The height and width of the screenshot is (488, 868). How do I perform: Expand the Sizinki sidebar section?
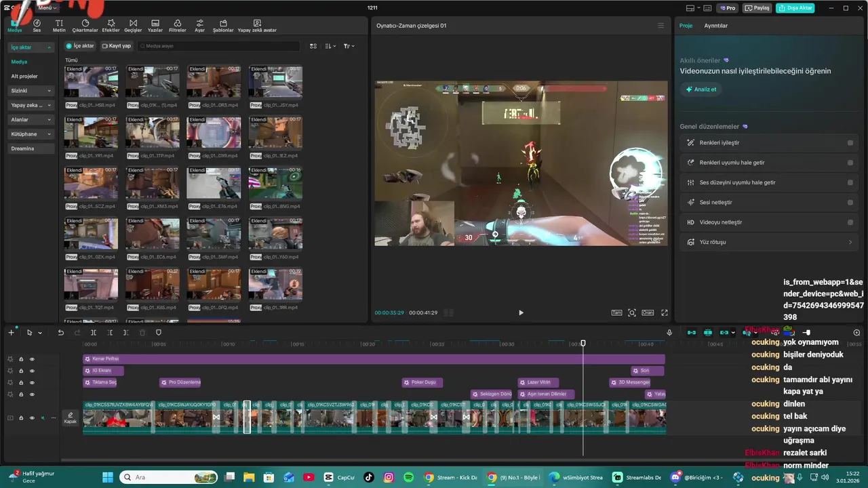coord(49,91)
